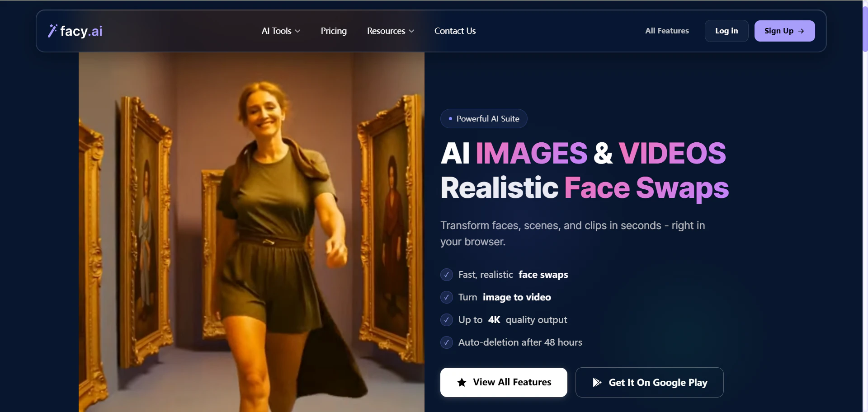The height and width of the screenshot is (412, 868).
Task: Open the All Features link
Action: tap(667, 31)
